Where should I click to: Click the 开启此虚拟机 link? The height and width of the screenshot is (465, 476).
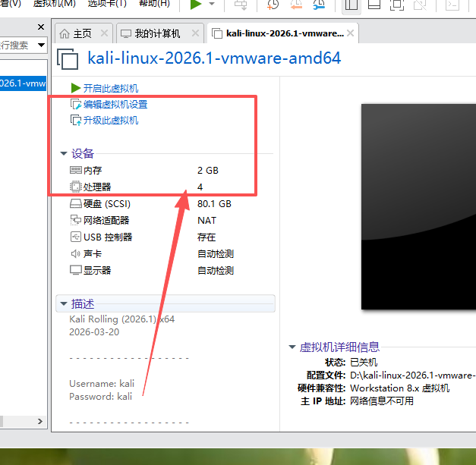click(x=111, y=89)
